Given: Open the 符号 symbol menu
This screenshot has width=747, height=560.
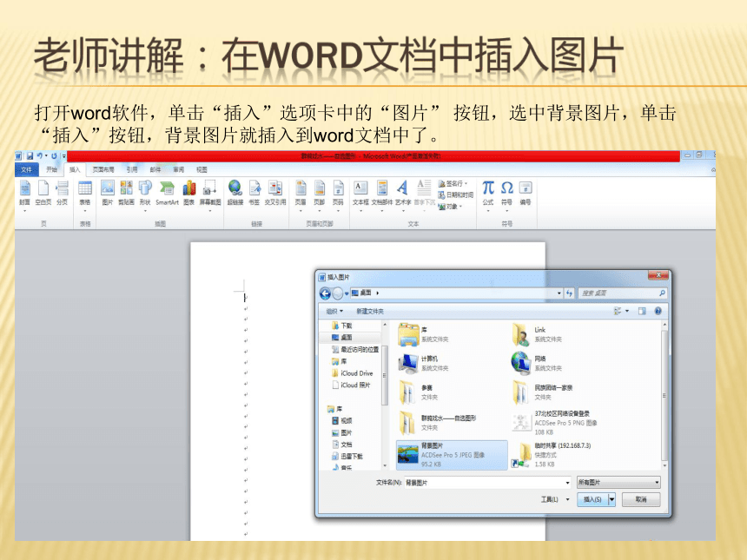Looking at the screenshot, I should [x=507, y=195].
